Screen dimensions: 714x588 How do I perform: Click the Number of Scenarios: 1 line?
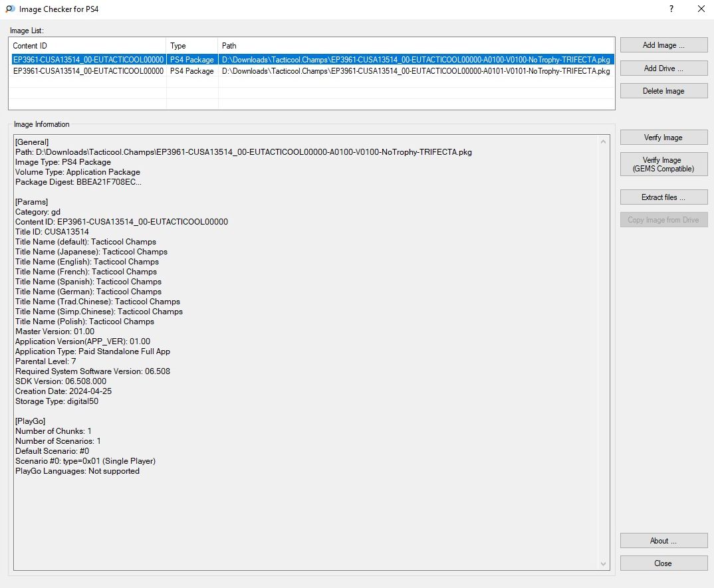click(x=58, y=441)
